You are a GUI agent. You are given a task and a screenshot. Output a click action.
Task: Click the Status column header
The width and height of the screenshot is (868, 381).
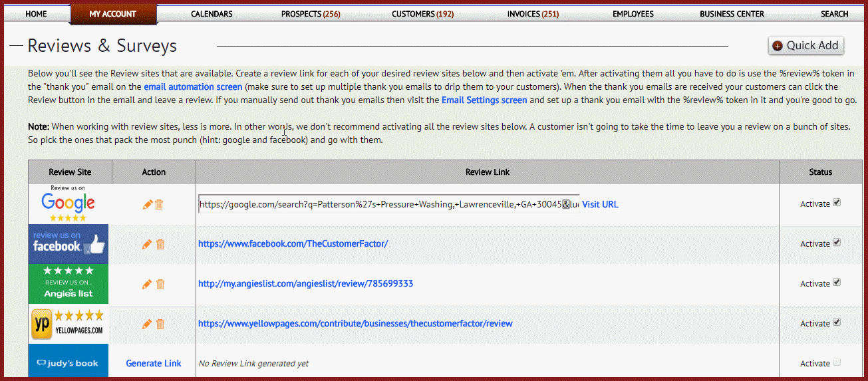pos(820,172)
